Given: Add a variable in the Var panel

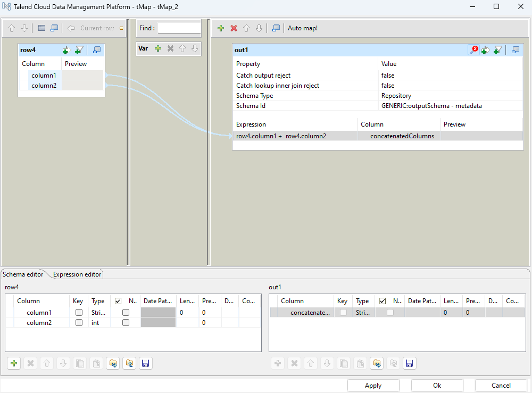Looking at the screenshot, I should click(158, 48).
